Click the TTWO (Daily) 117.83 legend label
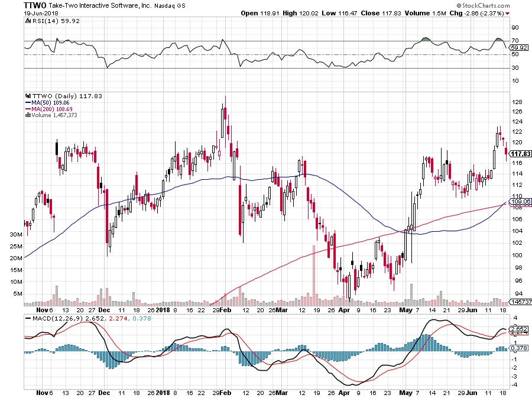 point(67,96)
